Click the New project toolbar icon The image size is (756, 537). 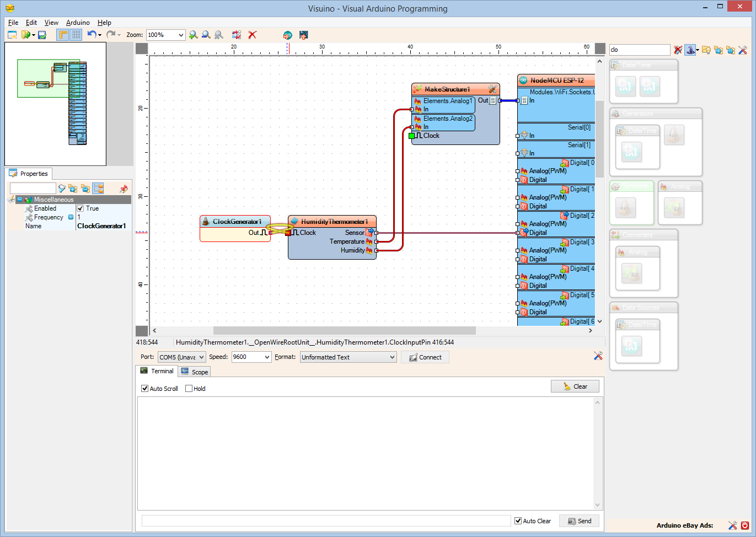click(12, 35)
